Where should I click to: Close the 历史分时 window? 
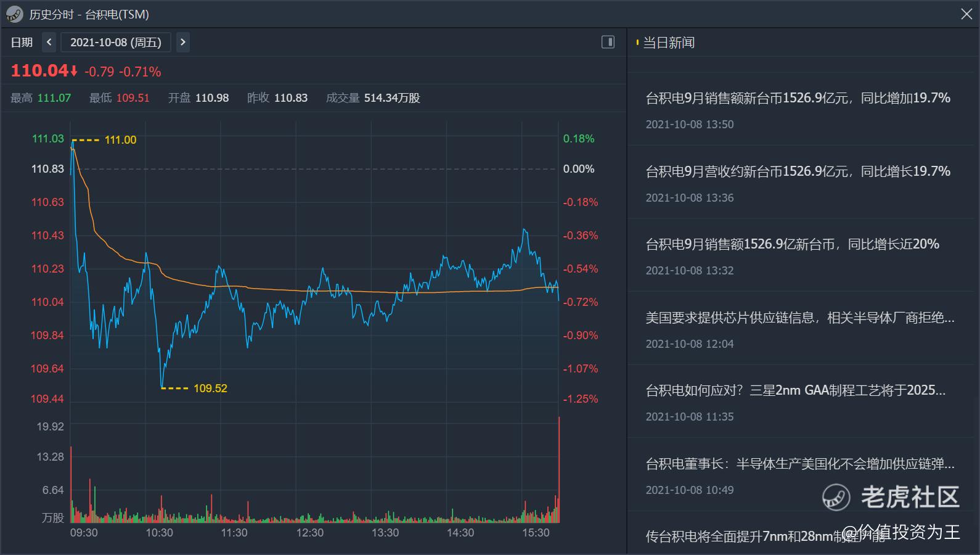pyautogui.click(x=966, y=14)
